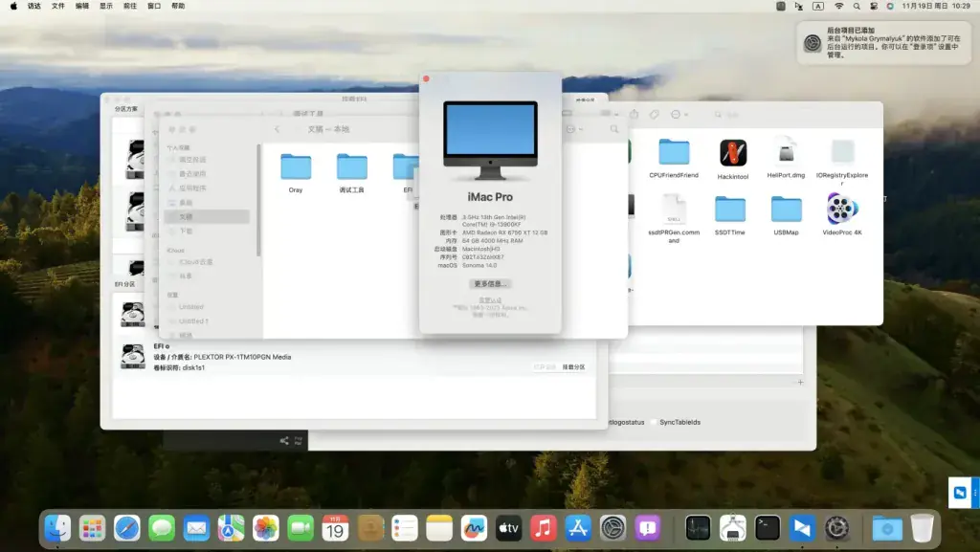Open Reminders from the Dock

click(x=405, y=529)
